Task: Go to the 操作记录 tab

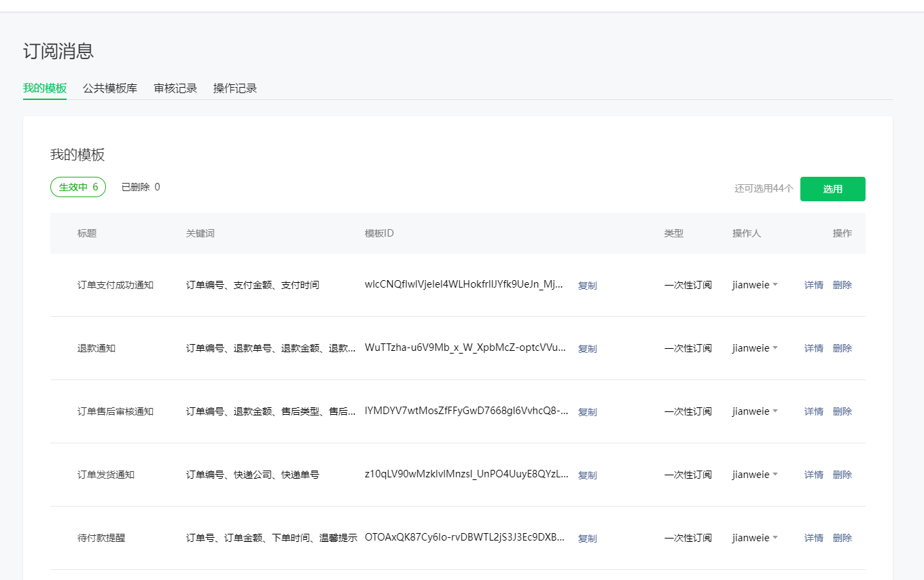Action: click(235, 88)
